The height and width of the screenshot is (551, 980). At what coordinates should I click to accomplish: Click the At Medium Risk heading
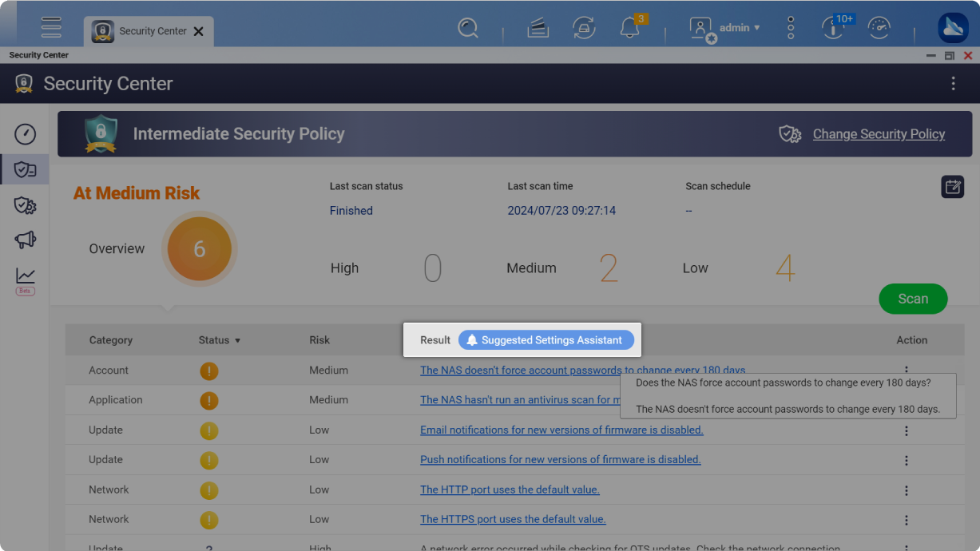(x=137, y=193)
